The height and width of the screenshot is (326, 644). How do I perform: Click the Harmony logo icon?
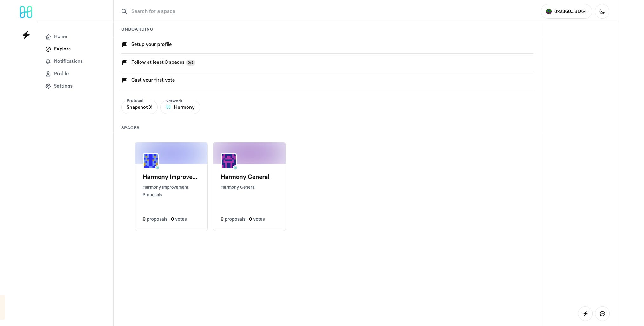26,12
